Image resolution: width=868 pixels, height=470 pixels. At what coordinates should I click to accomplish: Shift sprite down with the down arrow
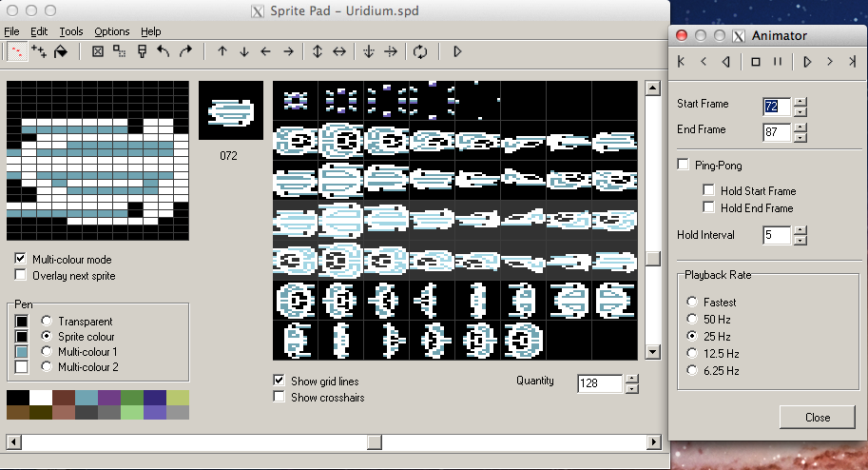coord(244,51)
